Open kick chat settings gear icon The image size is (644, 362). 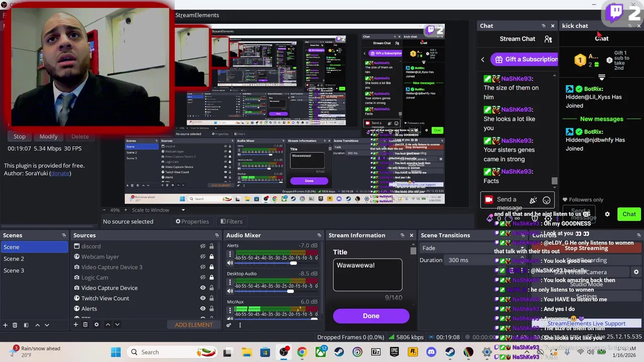(x=607, y=214)
